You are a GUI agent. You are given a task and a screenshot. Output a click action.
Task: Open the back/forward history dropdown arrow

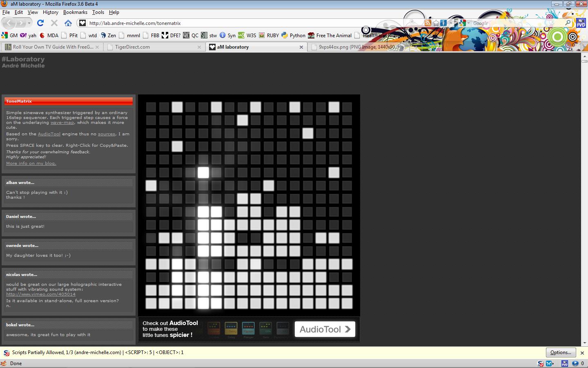[29, 23]
